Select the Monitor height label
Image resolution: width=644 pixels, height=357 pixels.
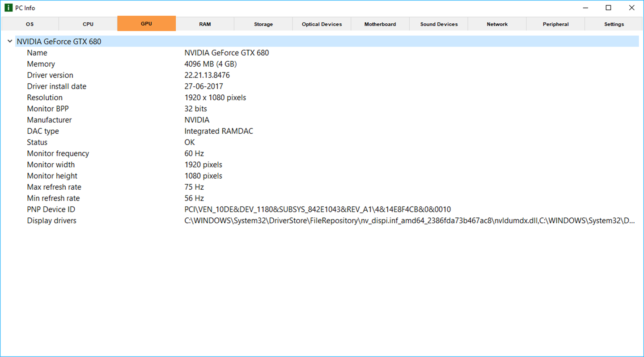52,176
